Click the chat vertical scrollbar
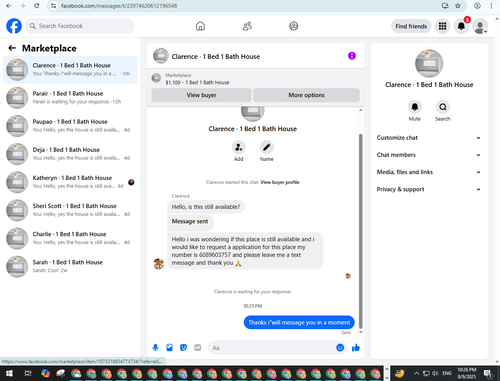This screenshot has height=381, width=500. coord(360,230)
